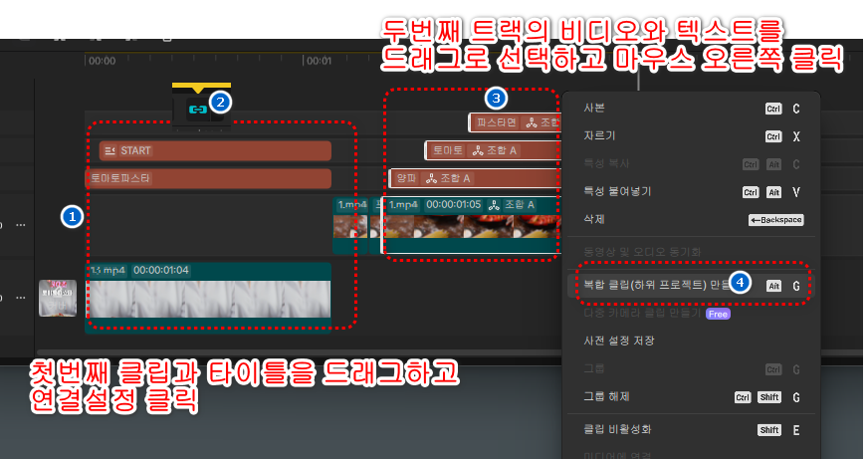Choose 사본 (copy) from the context menu

[594, 108]
